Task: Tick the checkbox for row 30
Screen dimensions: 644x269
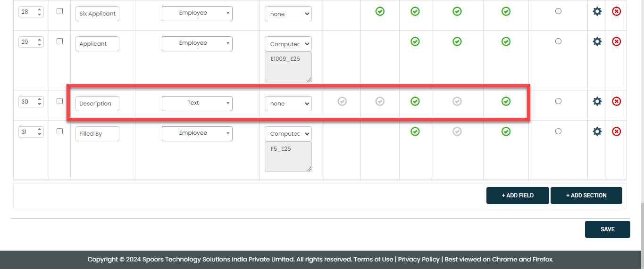Action: (x=59, y=101)
